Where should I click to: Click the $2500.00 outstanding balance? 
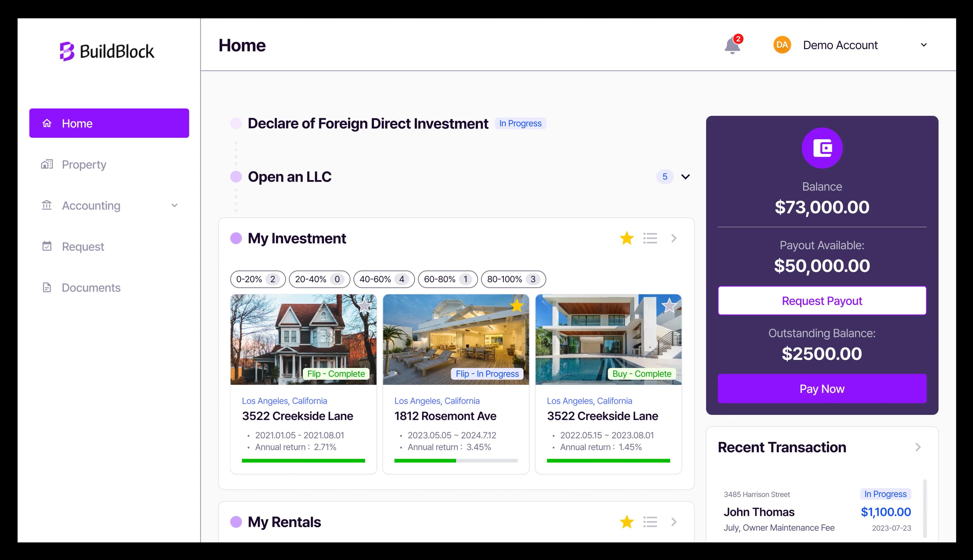tap(822, 354)
